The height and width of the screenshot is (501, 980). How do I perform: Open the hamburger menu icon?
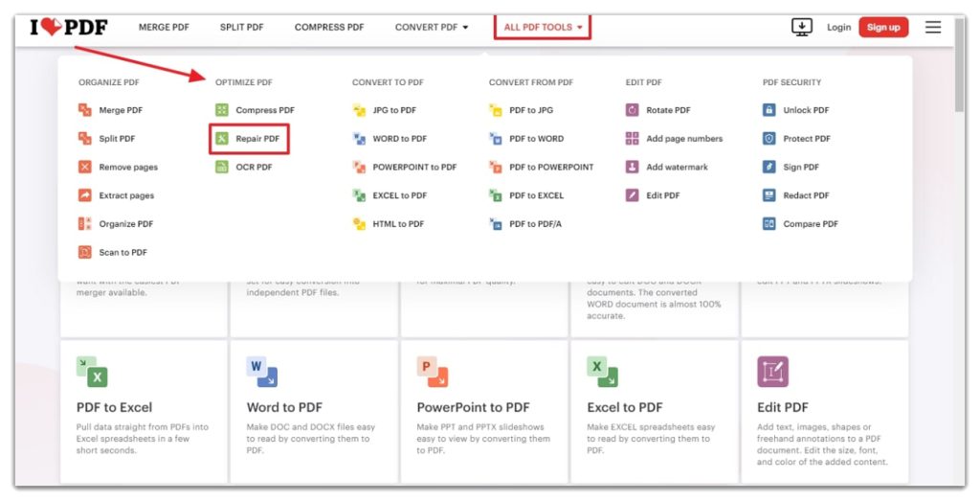(x=933, y=27)
